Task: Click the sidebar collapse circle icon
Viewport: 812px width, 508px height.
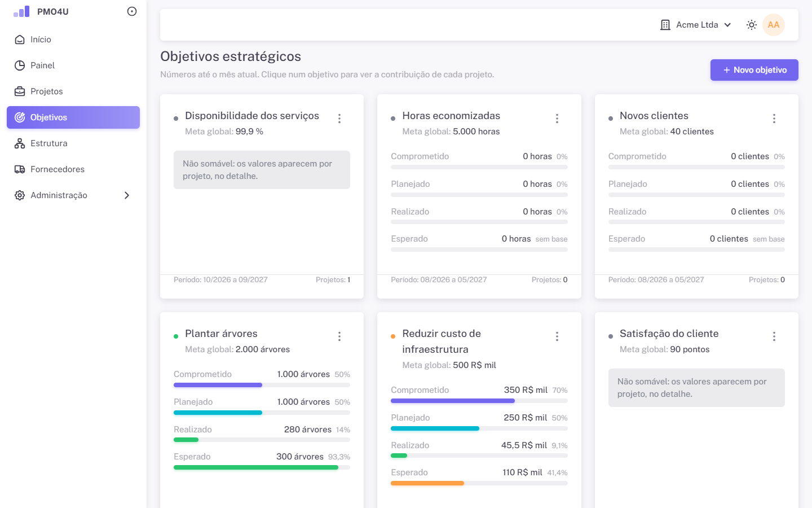Action: pos(132,11)
